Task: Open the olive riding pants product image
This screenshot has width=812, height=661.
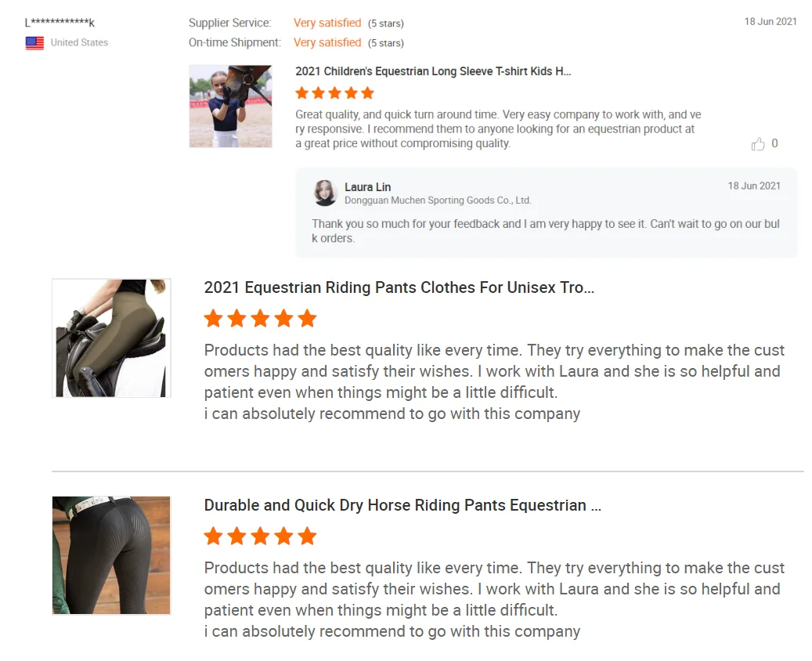Action: (x=111, y=338)
